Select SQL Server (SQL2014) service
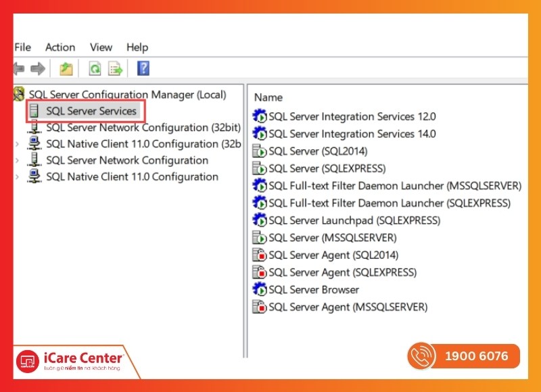 point(318,151)
